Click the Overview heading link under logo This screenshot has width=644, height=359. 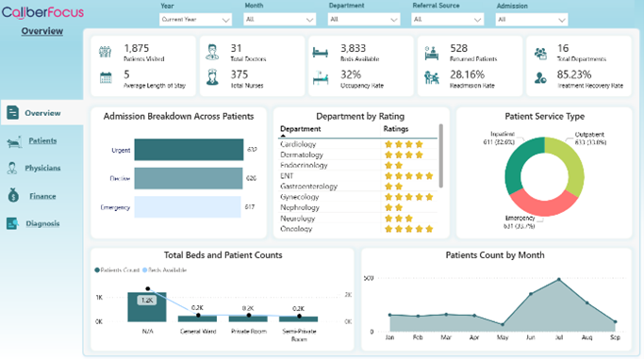tap(42, 31)
